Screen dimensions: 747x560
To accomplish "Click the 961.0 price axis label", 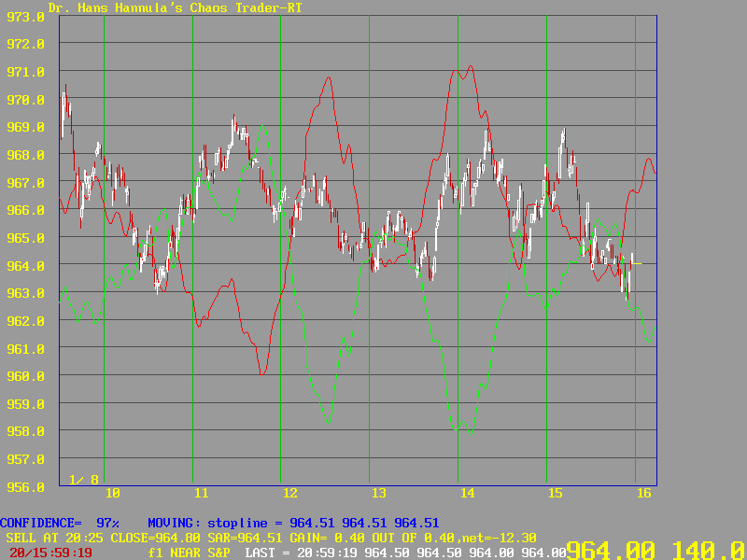I will [25, 348].
